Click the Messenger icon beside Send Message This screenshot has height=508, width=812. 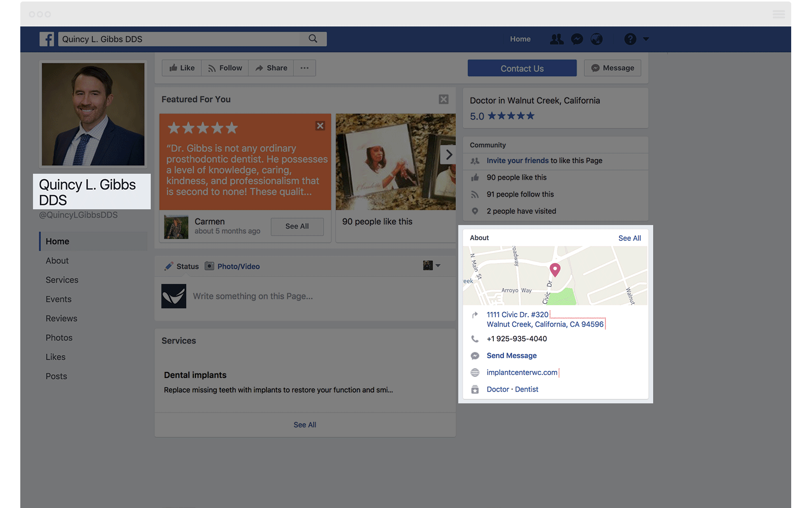475,356
